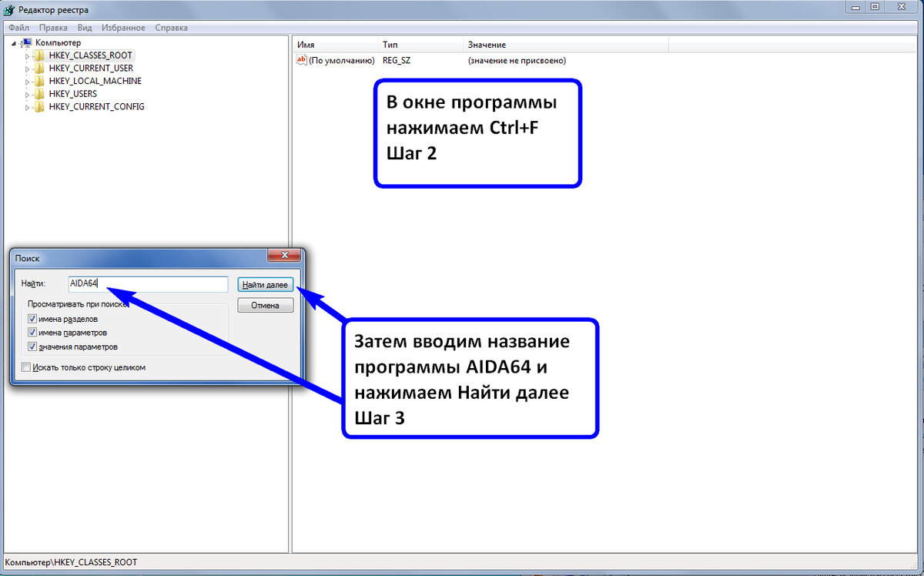The width and height of the screenshot is (924, 576).
Task: Enable Искать только строку целиком
Action: (27, 367)
